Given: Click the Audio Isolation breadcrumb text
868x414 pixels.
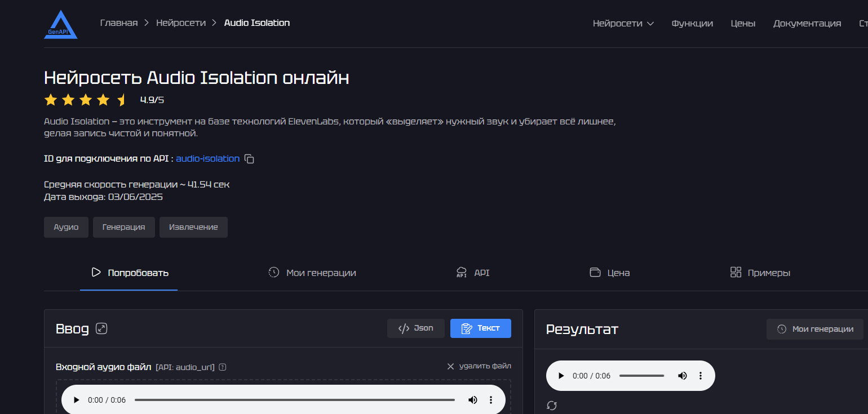Looking at the screenshot, I should 257,23.
